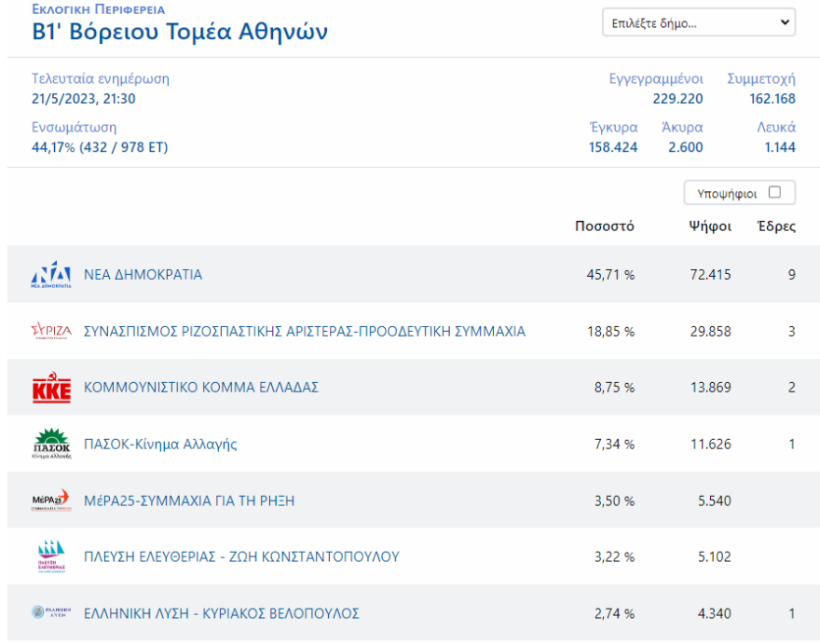Click the ΠΑΣΟΚ green sun logo
Image resolution: width=820 pixels, height=644 pixels.
[52, 444]
